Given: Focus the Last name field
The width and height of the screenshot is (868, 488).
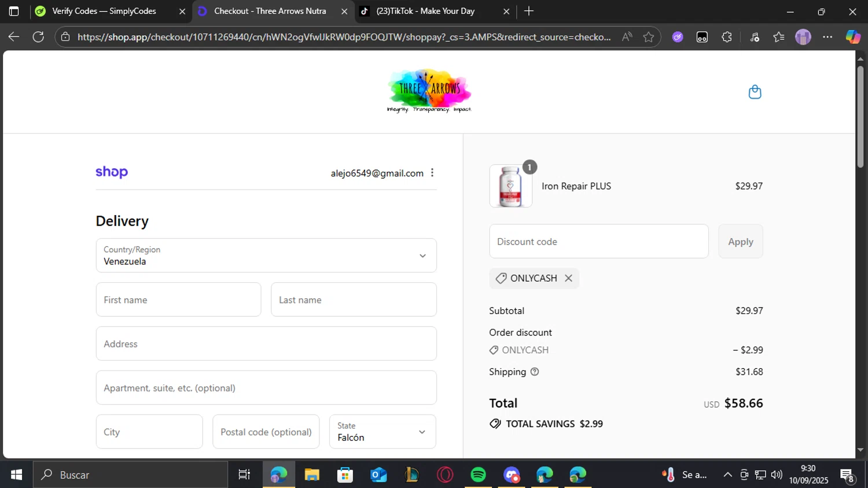Looking at the screenshot, I should (x=354, y=300).
